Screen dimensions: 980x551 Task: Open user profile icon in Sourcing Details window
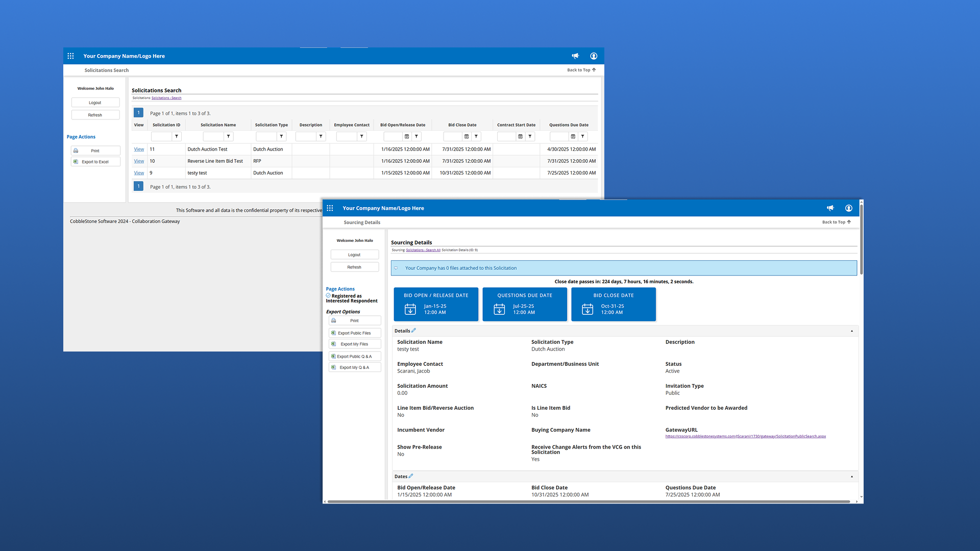[x=849, y=208]
